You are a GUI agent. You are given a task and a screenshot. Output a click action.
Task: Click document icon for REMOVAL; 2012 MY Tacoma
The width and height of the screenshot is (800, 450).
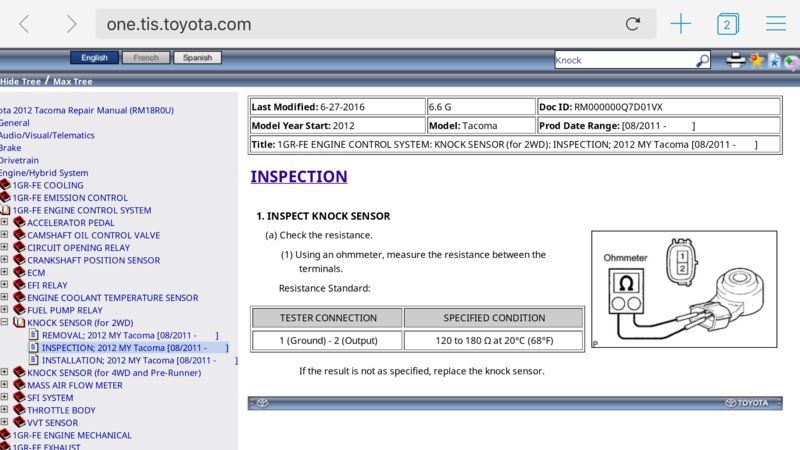click(34, 335)
